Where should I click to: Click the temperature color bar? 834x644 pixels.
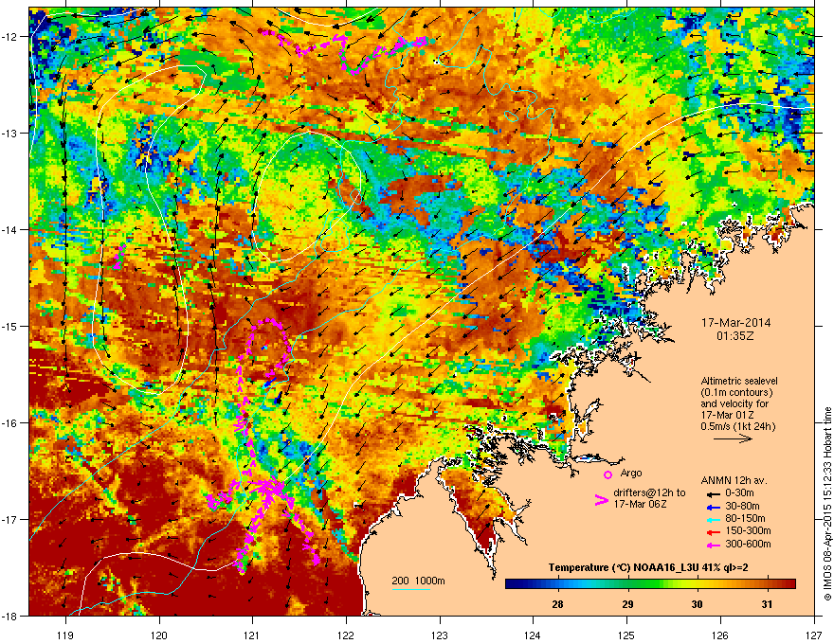tap(650, 584)
